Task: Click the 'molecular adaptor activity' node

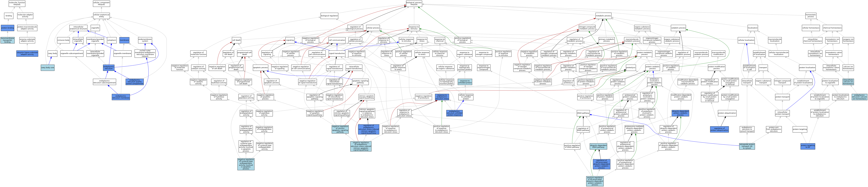Action: coord(25,16)
